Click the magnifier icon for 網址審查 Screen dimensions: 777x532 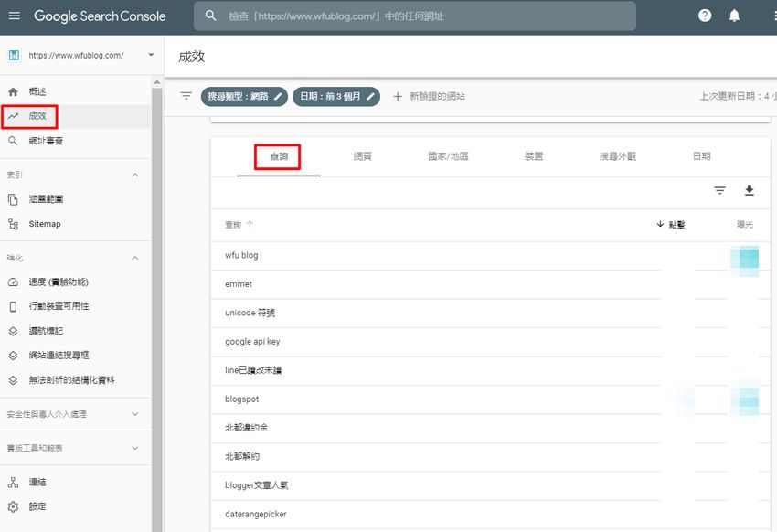click(14, 141)
